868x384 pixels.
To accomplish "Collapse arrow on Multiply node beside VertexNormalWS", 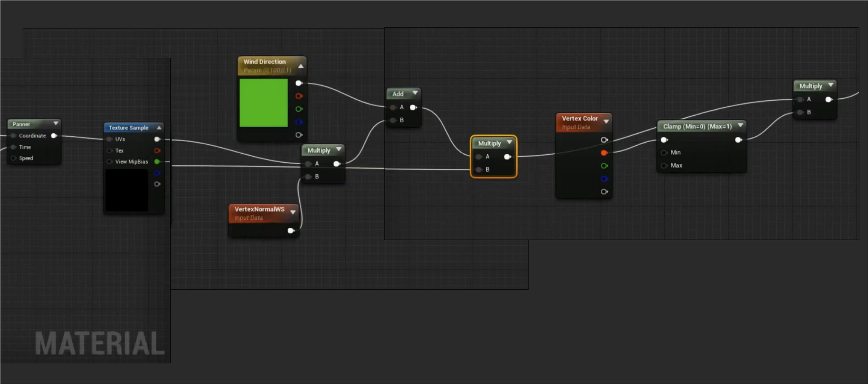I will (339, 149).
